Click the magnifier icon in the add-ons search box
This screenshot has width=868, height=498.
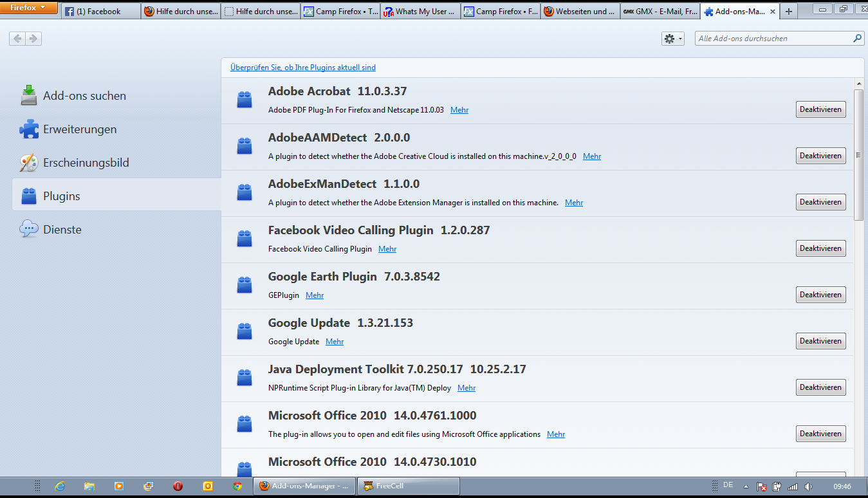857,39
